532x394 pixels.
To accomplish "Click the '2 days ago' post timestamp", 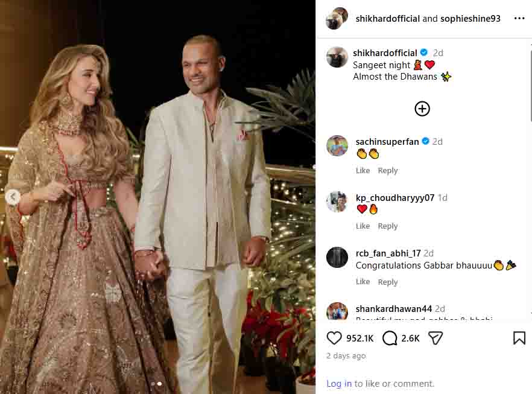I will tap(346, 356).
